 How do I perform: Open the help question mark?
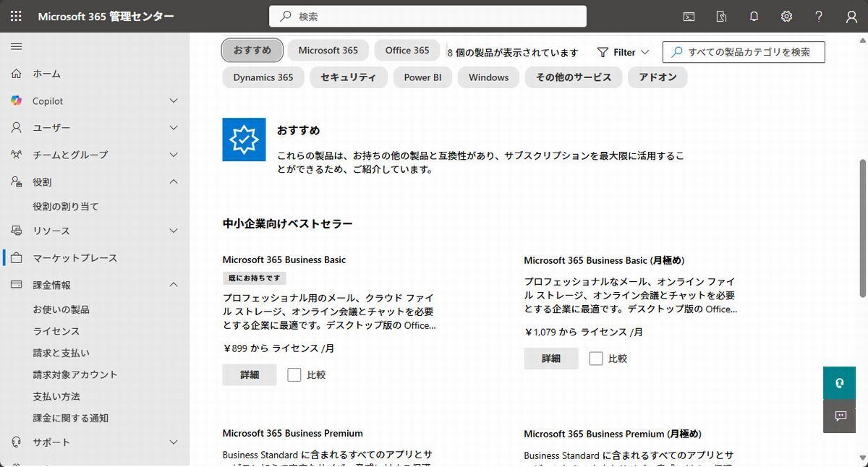pyautogui.click(x=819, y=16)
